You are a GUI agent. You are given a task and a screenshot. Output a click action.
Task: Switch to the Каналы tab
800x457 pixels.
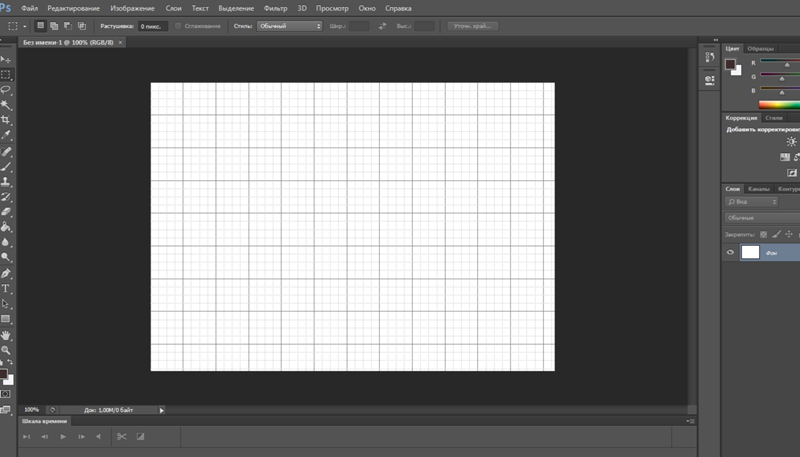(759, 189)
